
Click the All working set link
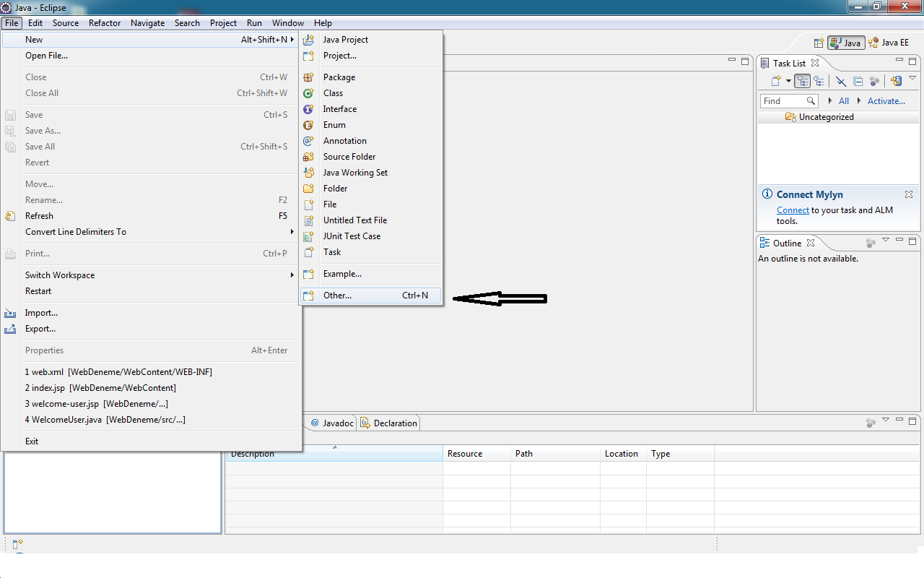tap(844, 101)
